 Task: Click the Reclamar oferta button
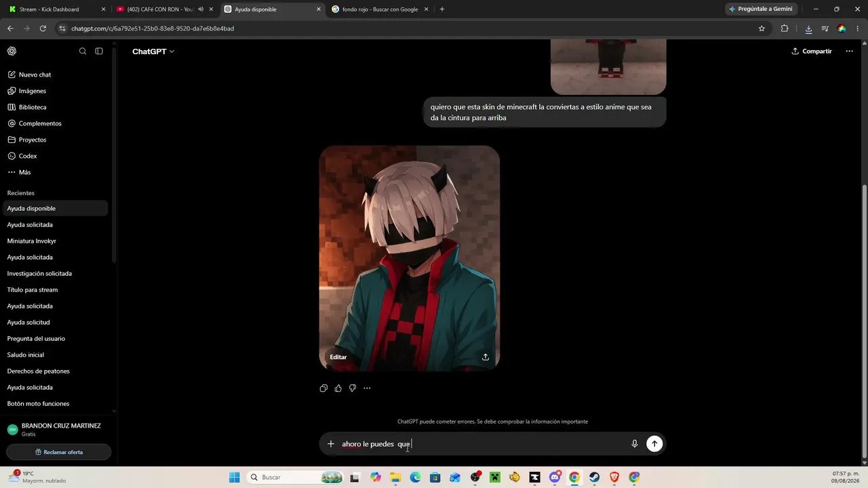(x=59, y=452)
